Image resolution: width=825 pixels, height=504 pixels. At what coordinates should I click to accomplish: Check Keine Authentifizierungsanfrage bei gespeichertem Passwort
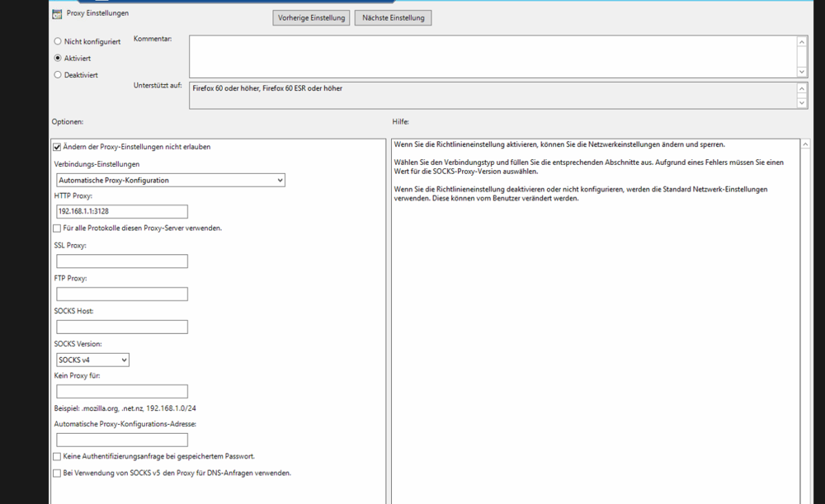tap(57, 456)
